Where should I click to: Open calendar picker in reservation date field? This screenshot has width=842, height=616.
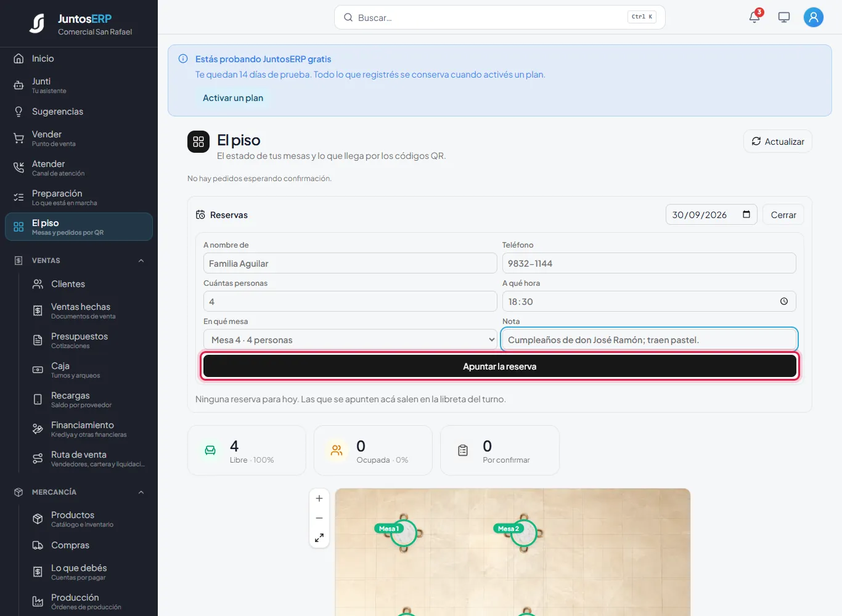pos(746,214)
